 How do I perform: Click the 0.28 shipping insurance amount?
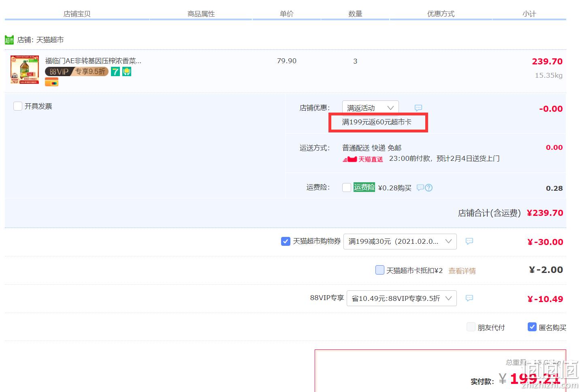tap(554, 188)
